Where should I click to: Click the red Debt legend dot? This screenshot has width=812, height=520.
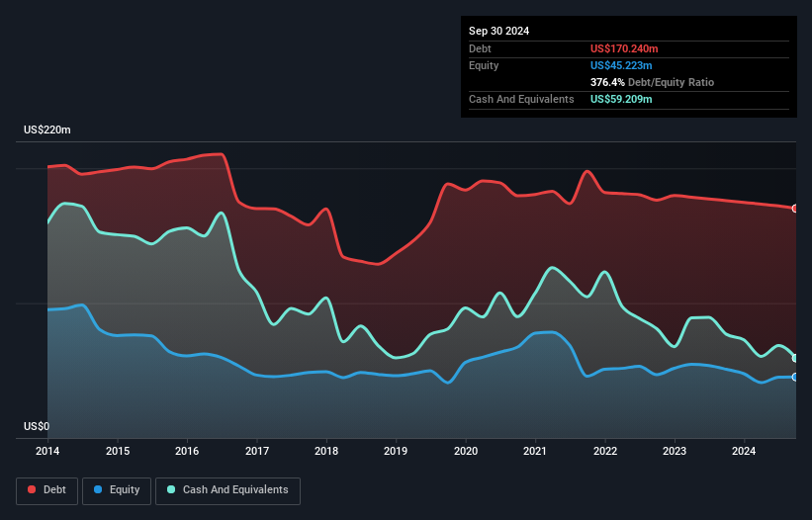click(32, 489)
